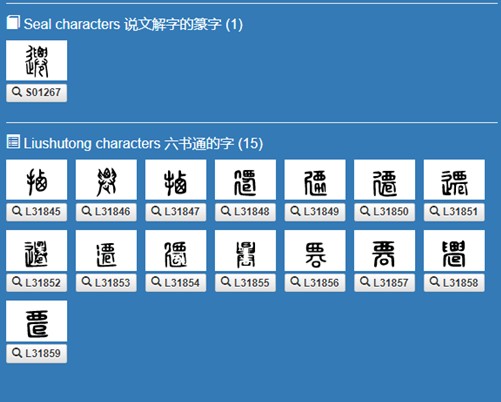Open the L31853 lookup button
Image resolution: width=501 pixels, height=402 pixels.
coord(106,283)
